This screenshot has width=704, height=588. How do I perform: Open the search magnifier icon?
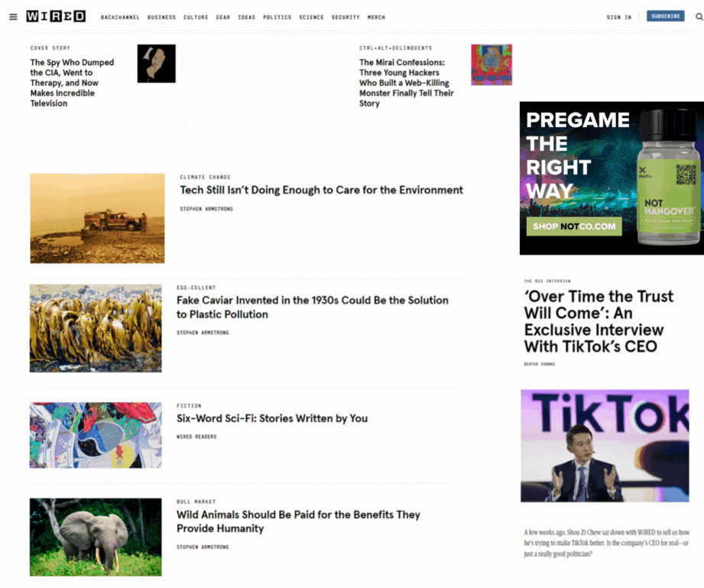(699, 17)
